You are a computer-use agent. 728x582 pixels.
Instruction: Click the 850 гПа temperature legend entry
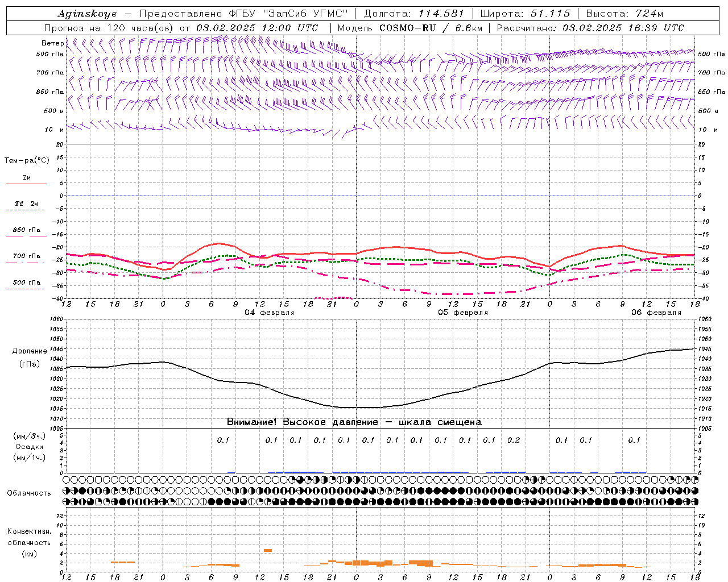(27, 230)
